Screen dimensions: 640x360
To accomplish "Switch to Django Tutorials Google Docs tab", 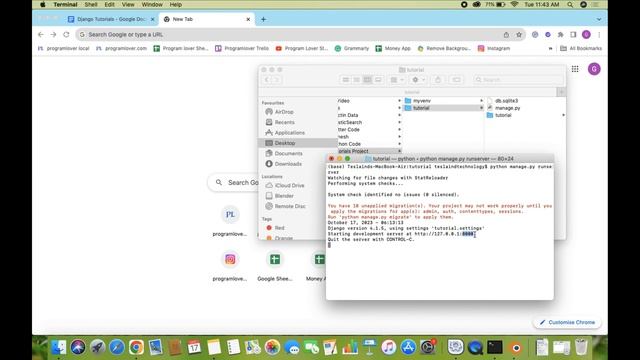I will (x=111, y=19).
